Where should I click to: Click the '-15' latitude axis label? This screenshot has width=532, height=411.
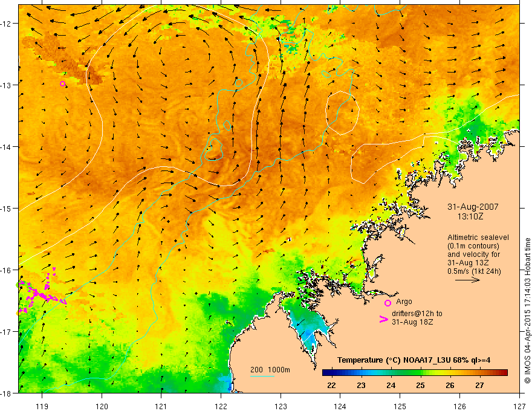tap(6, 209)
